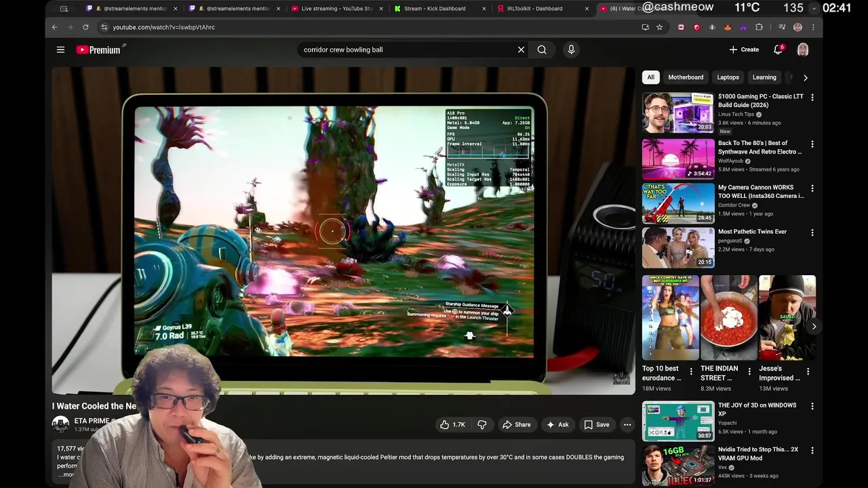This screenshot has height=488, width=868.
Task: Like the video with thumbs up
Action: (452, 425)
